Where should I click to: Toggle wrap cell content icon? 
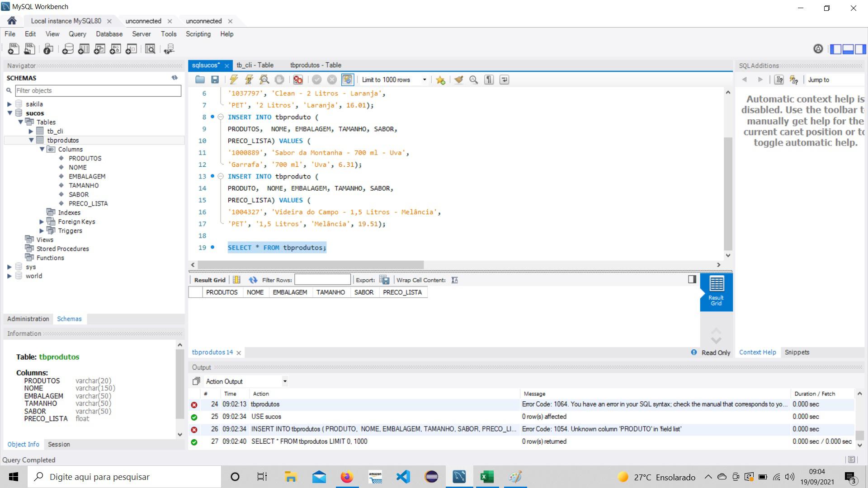click(x=455, y=280)
